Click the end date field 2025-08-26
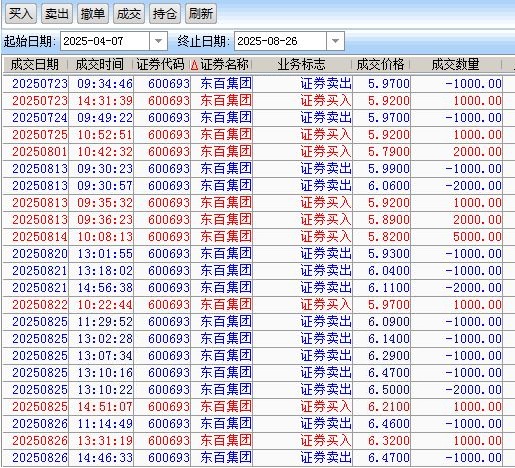Image resolution: width=515 pixels, height=468 pixels. tap(281, 41)
